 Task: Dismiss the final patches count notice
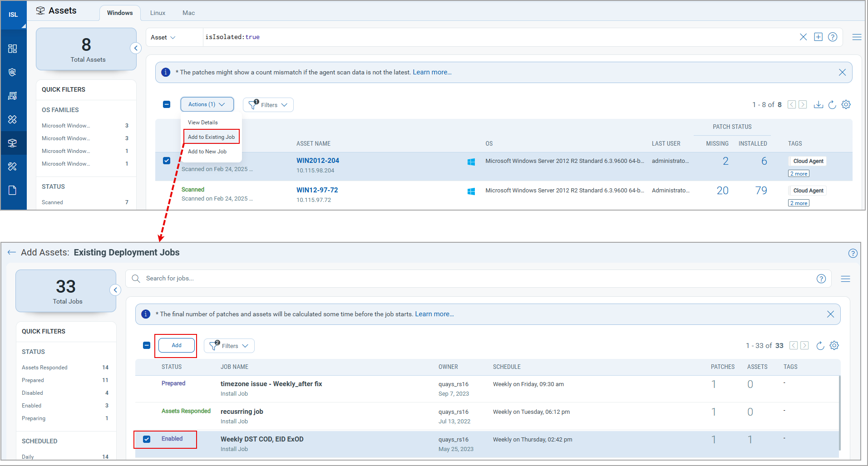coord(830,314)
